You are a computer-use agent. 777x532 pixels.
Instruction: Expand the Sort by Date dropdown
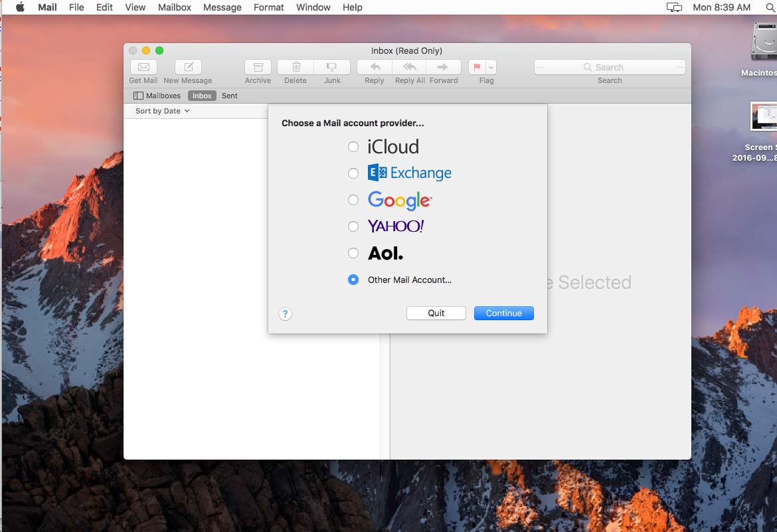[x=163, y=111]
